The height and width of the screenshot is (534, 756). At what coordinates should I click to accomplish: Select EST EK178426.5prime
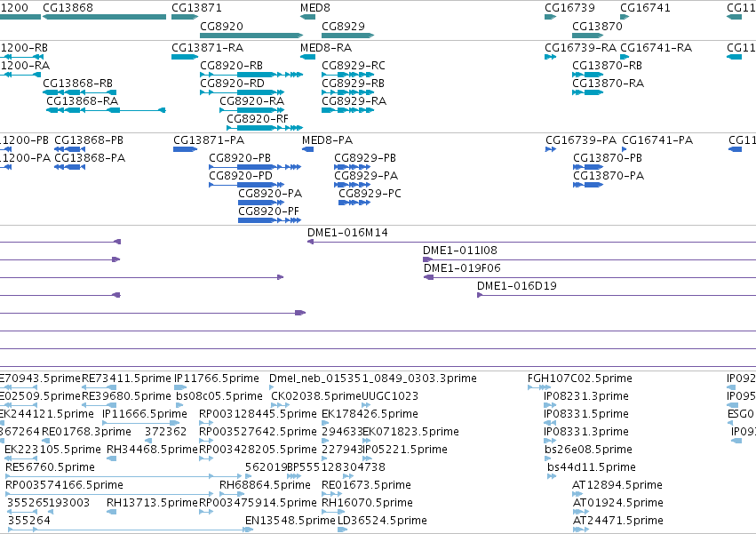(x=370, y=414)
